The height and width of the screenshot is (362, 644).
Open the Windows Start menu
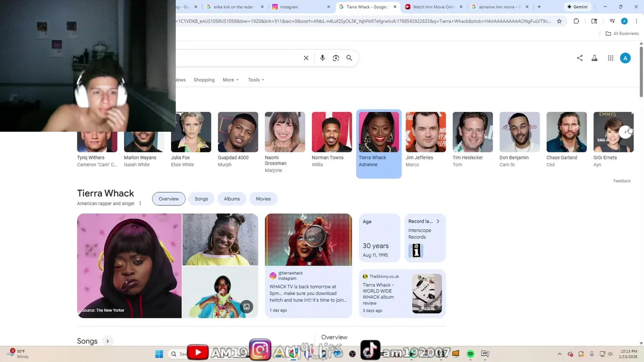pos(159,354)
